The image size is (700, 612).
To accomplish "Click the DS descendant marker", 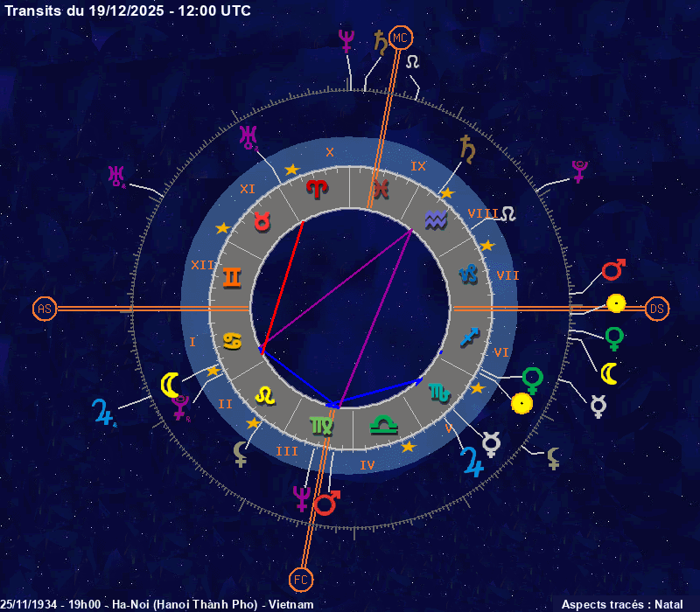I will click(657, 309).
